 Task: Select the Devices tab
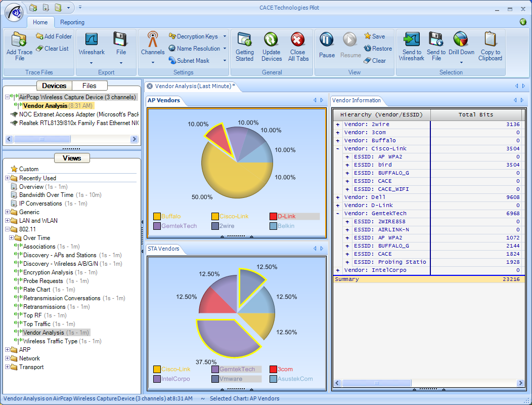(54, 86)
